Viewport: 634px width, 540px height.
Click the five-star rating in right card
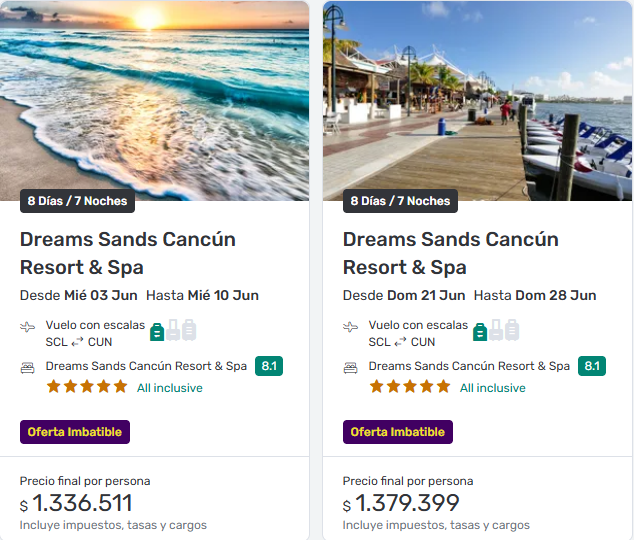tap(410, 387)
